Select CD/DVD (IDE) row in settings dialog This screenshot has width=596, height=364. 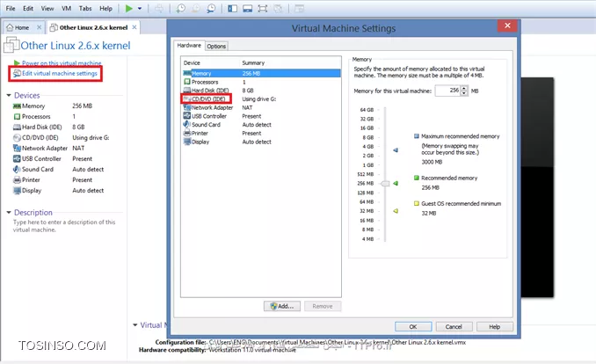(261, 98)
